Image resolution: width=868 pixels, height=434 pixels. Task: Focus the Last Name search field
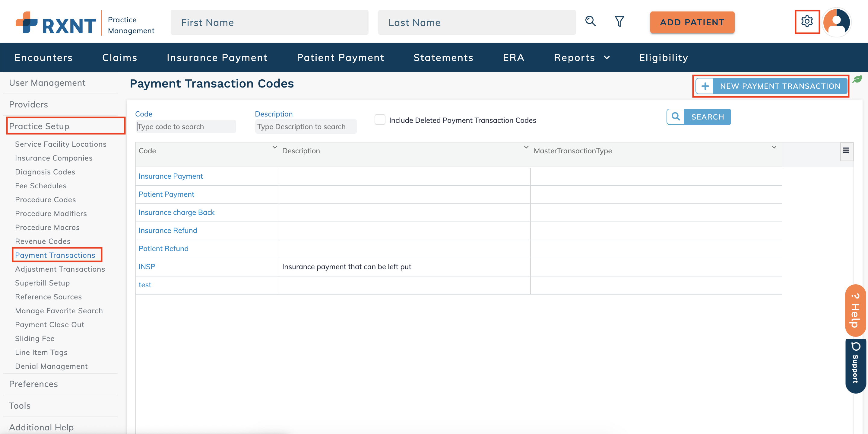477,22
